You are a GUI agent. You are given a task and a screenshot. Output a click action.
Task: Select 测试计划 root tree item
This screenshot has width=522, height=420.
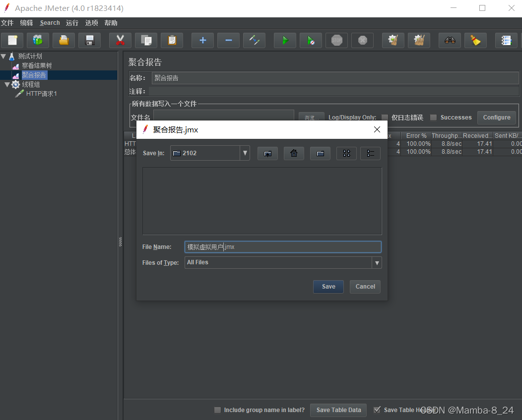pos(30,56)
